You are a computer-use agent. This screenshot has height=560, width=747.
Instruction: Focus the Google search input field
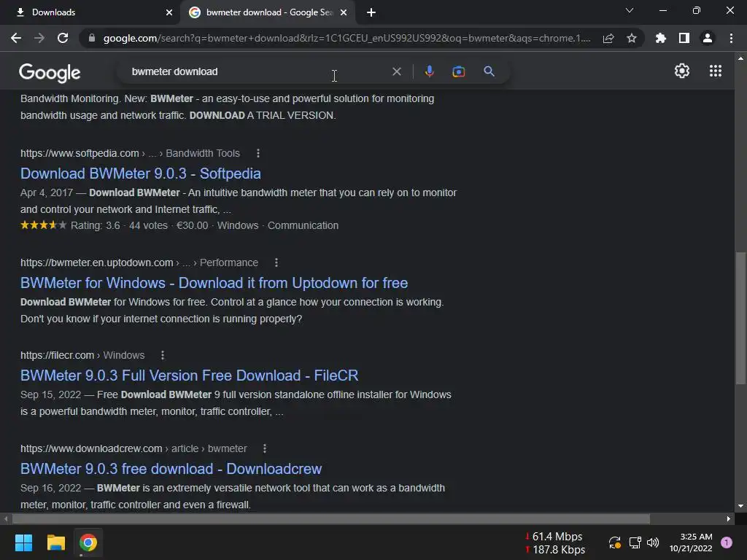pyautogui.click(x=258, y=71)
